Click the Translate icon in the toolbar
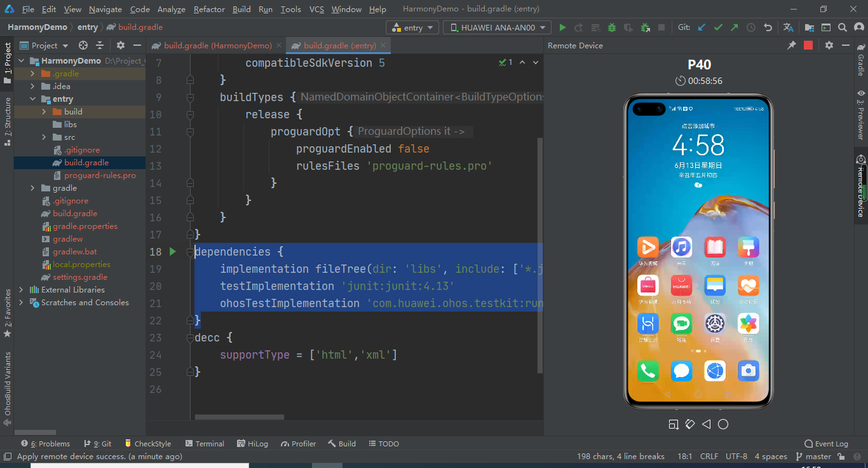 point(789,27)
